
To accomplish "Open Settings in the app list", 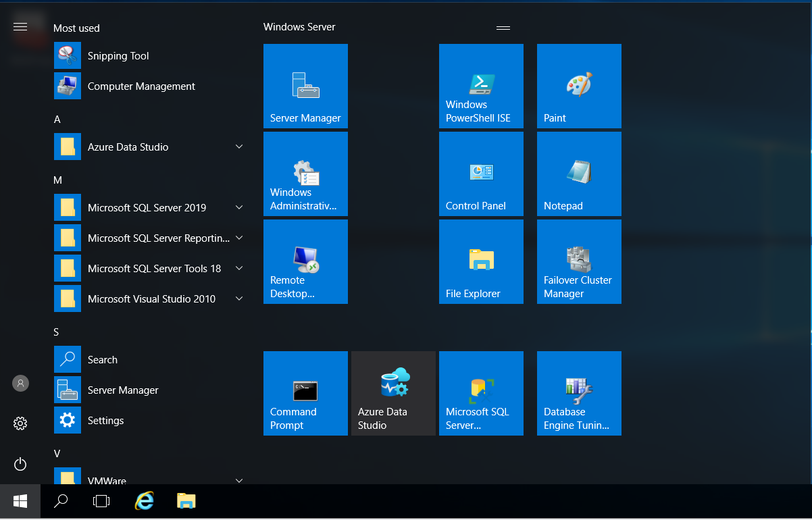I will pos(150,421).
